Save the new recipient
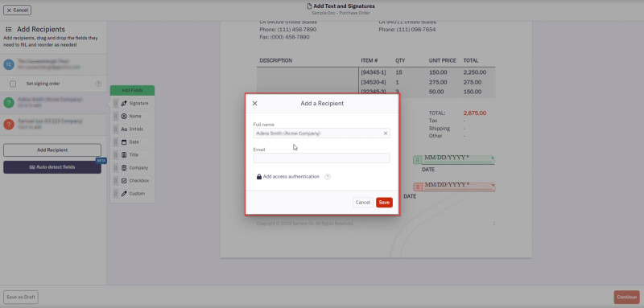The image size is (644, 308). [384, 203]
